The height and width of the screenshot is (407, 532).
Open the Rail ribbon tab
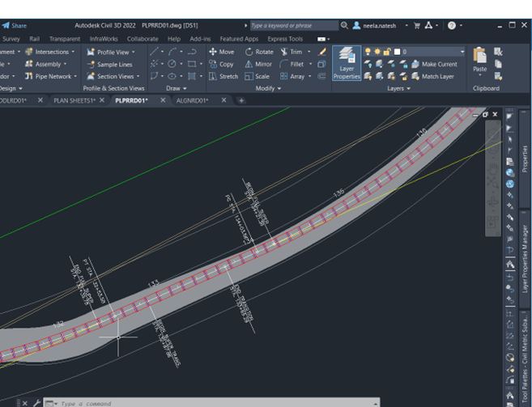pyautogui.click(x=34, y=39)
